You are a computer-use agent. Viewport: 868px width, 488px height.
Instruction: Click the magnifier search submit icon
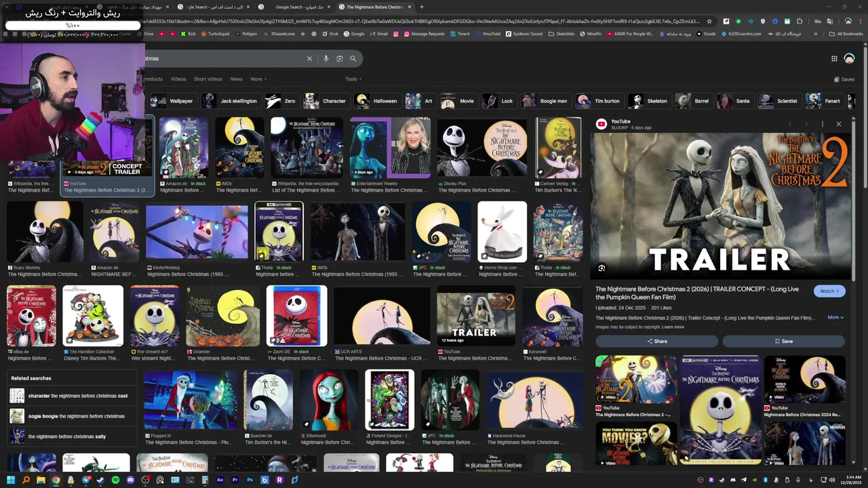tap(353, 58)
